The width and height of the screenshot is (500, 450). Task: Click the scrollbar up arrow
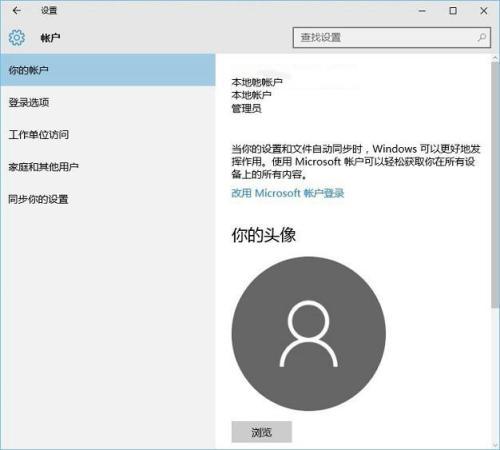coord(495,58)
